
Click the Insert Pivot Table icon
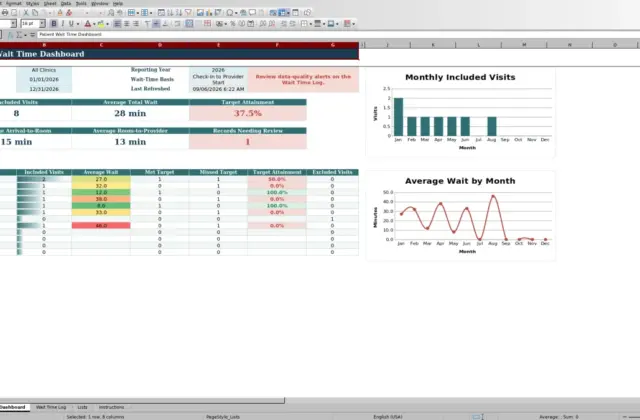[x=218, y=13]
